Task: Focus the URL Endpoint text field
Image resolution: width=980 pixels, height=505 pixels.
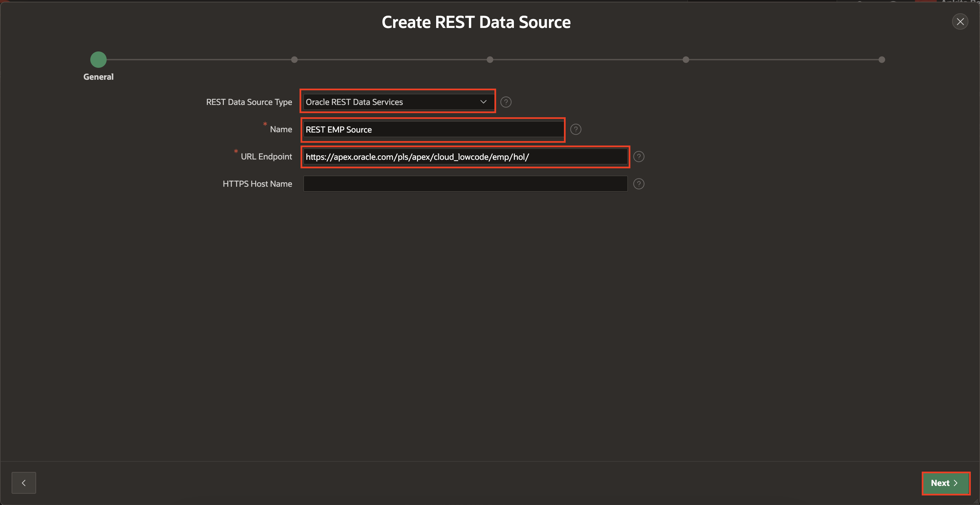Action: [465, 157]
